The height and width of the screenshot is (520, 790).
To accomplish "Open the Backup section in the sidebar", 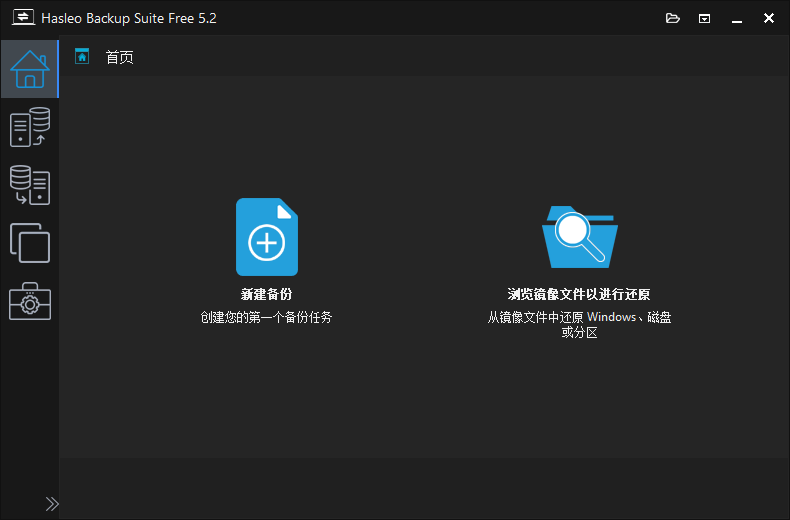I will (29, 128).
